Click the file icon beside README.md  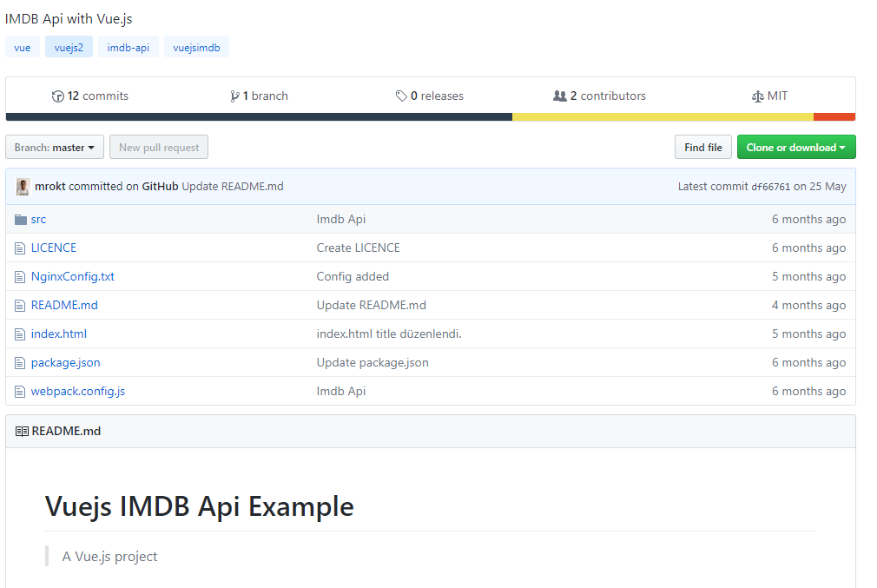click(19, 305)
